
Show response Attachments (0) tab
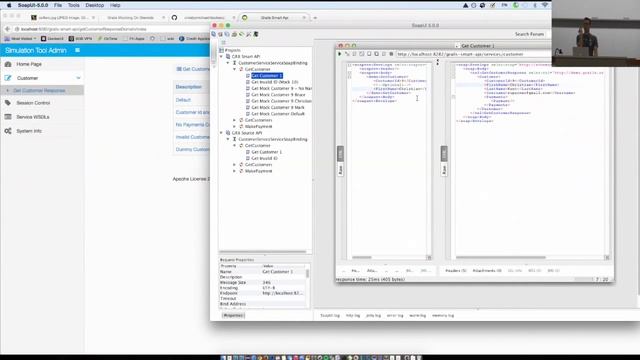coord(487,271)
